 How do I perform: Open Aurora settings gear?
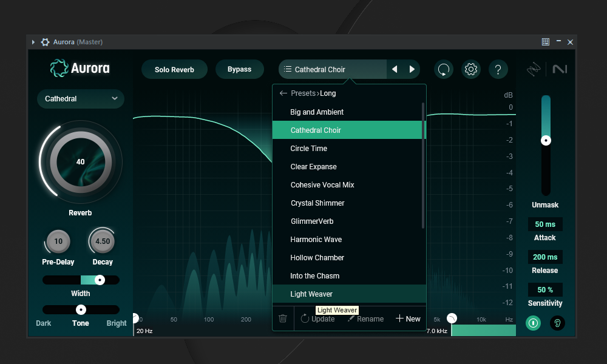point(471,70)
